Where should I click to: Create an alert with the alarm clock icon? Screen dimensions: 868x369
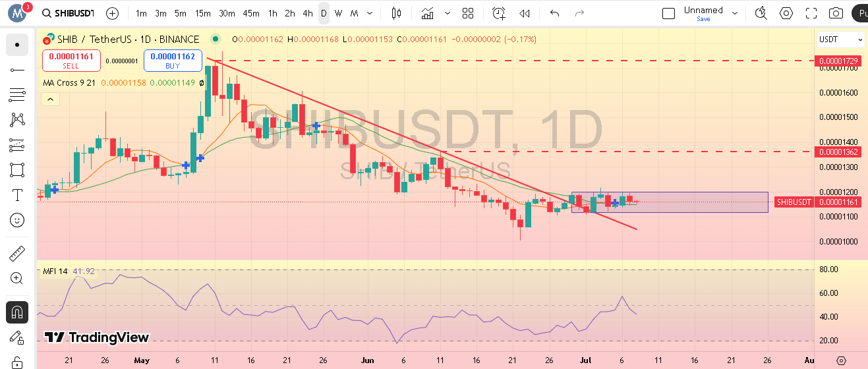point(499,13)
